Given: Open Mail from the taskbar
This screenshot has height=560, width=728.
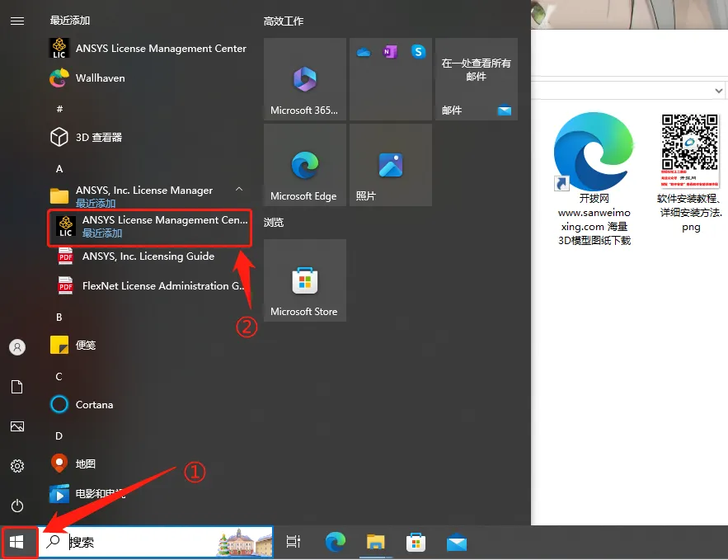Looking at the screenshot, I should [457, 542].
